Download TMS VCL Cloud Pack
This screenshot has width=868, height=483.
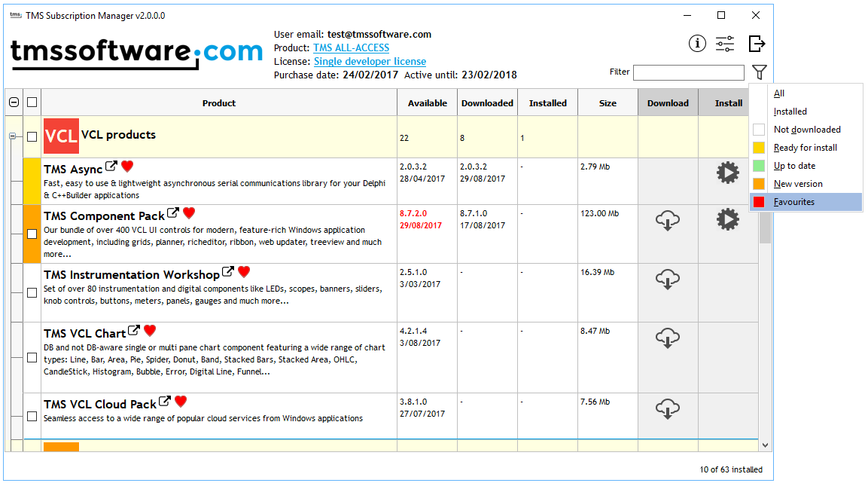point(668,409)
